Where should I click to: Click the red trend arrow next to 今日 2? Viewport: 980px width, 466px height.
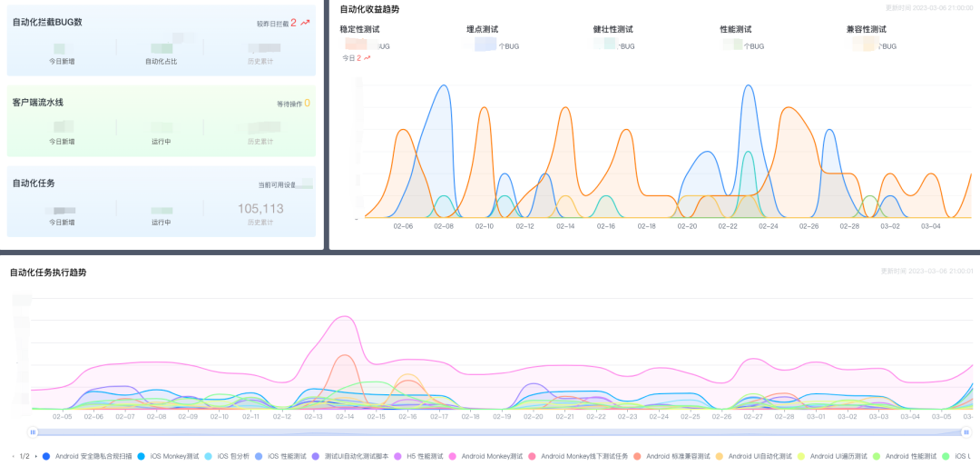tap(367, 57)
